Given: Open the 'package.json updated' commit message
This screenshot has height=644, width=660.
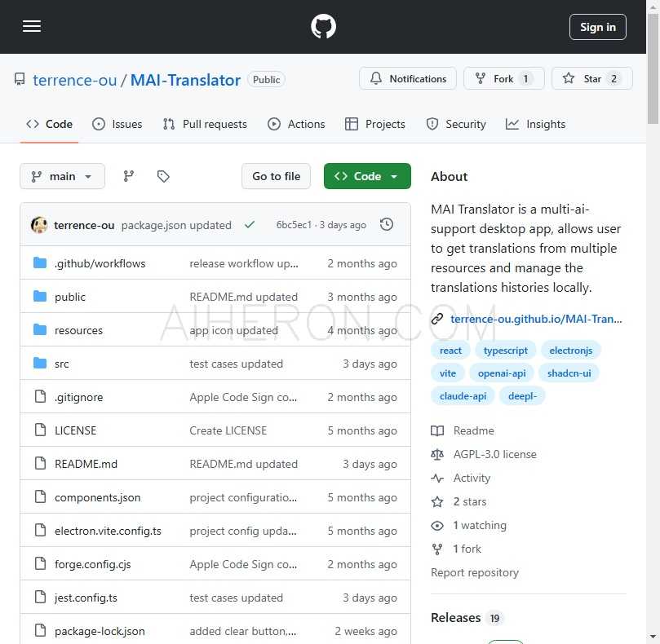Looking at the screenshot, I should [x=176, y=226].
